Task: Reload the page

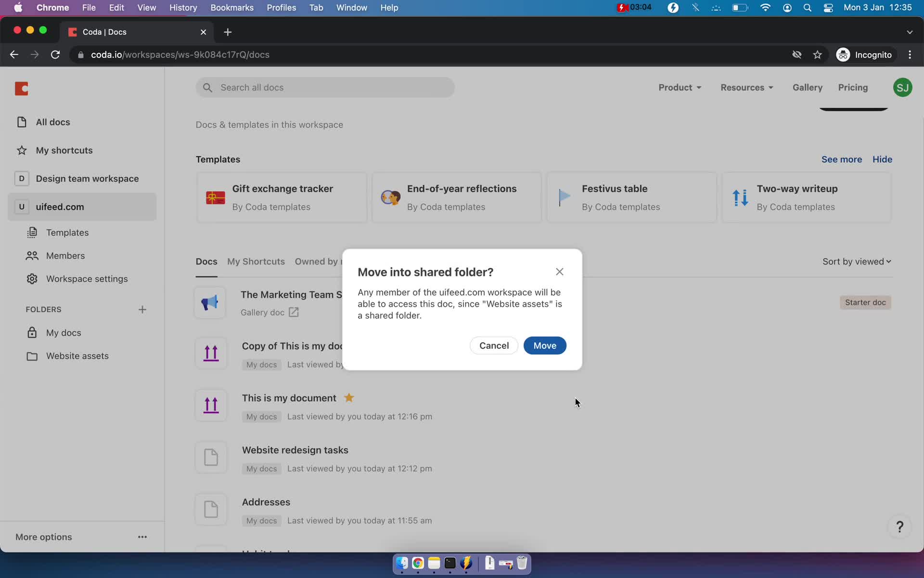Action: pyautogui.click(x=55, y=55)
